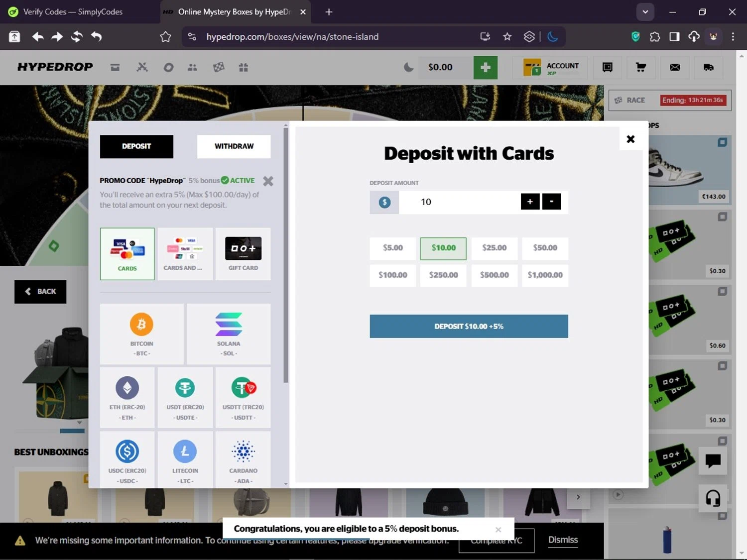Open the messages envelope icon
Viewport: 747px width, 560px height.
coord(675,67)
